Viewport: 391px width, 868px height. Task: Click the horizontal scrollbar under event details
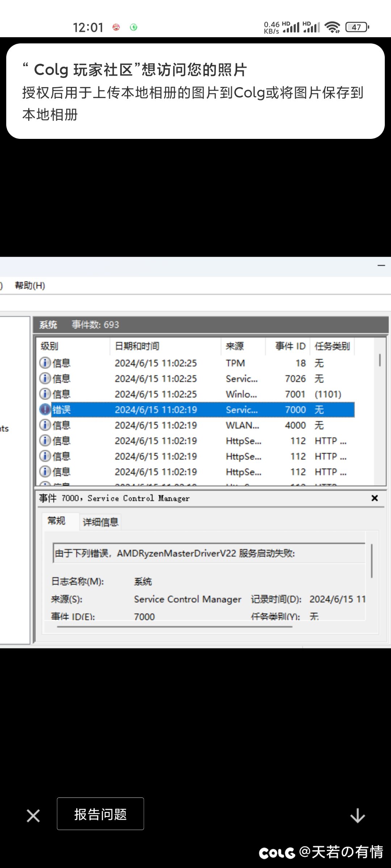click(175, 626)
